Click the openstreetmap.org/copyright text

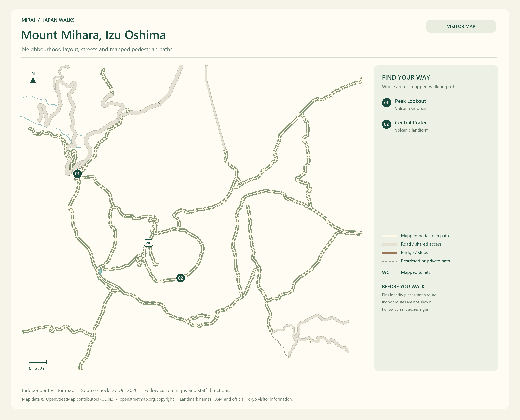pos(147,399)
